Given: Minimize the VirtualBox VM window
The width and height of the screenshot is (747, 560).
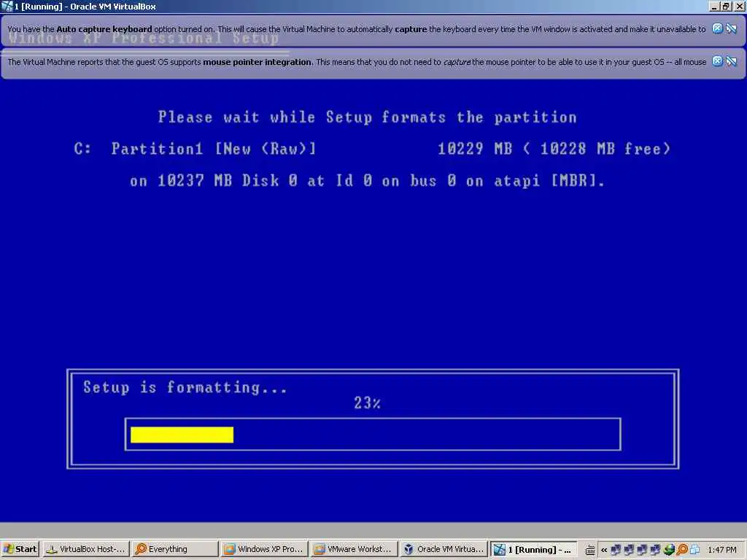Looking at the screenshot, I should [714, 7].
